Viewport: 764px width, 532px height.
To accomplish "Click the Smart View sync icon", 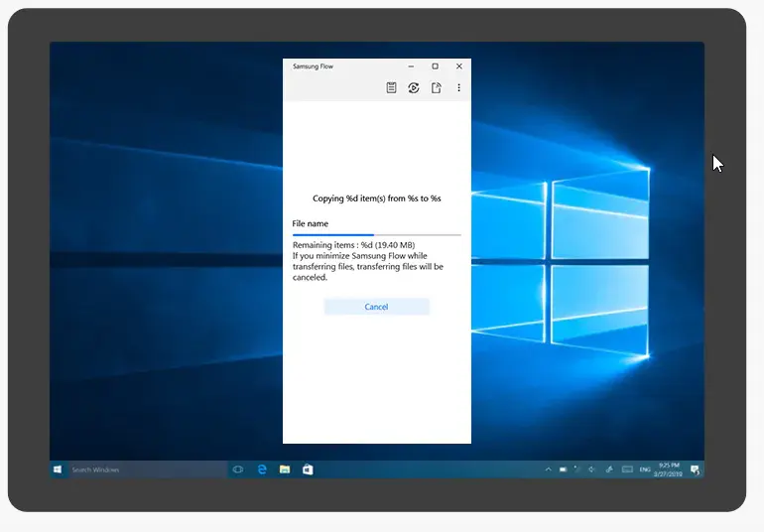I will point(413,87).
